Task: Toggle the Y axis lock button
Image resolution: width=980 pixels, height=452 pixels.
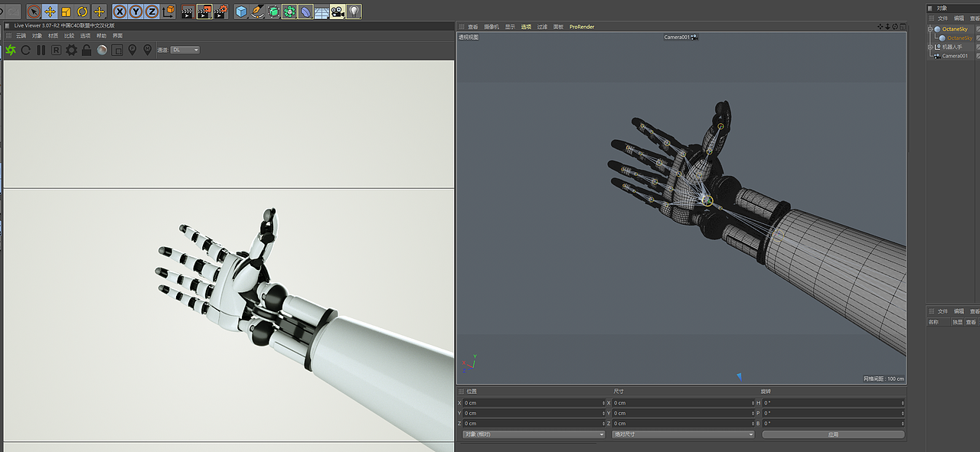Action: click(135, 11)
